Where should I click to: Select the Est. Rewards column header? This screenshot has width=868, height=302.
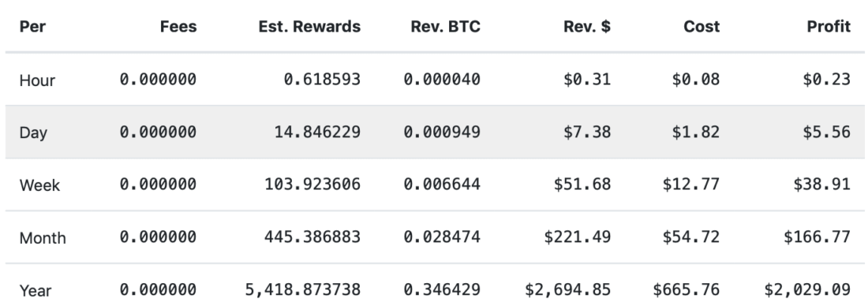pyautogui.click(x=309, y=27)
